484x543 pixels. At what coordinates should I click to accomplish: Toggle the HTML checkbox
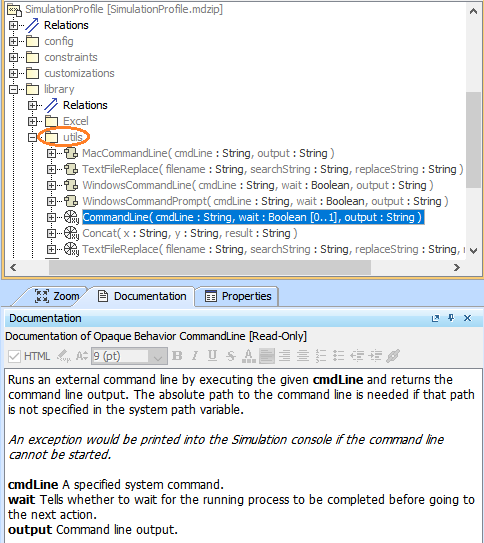coord(14,356)
